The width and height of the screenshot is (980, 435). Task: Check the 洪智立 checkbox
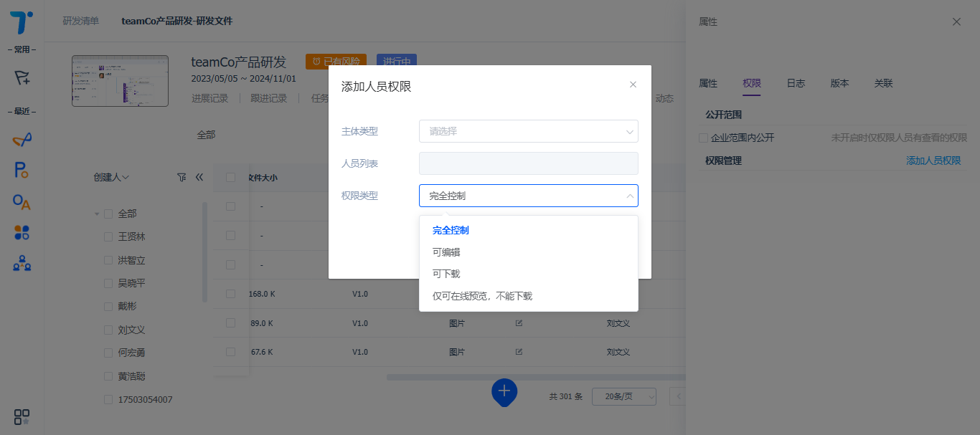[x=108, y=260]
